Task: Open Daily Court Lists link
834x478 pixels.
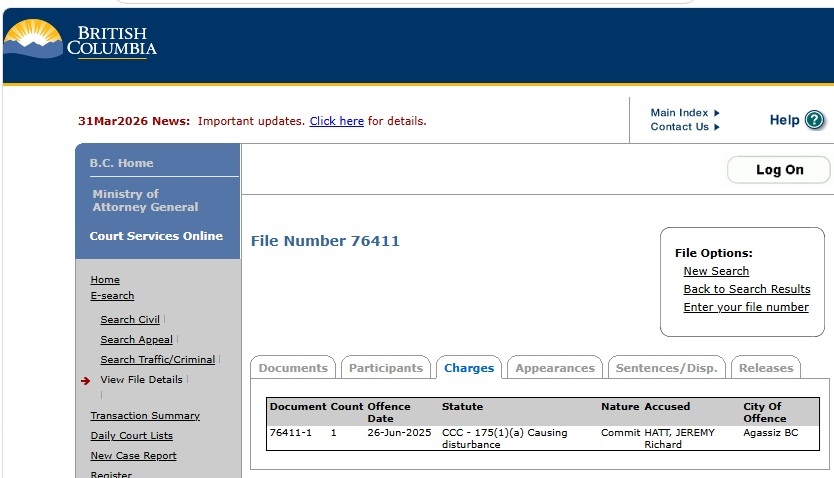Action: pos(131,436)
